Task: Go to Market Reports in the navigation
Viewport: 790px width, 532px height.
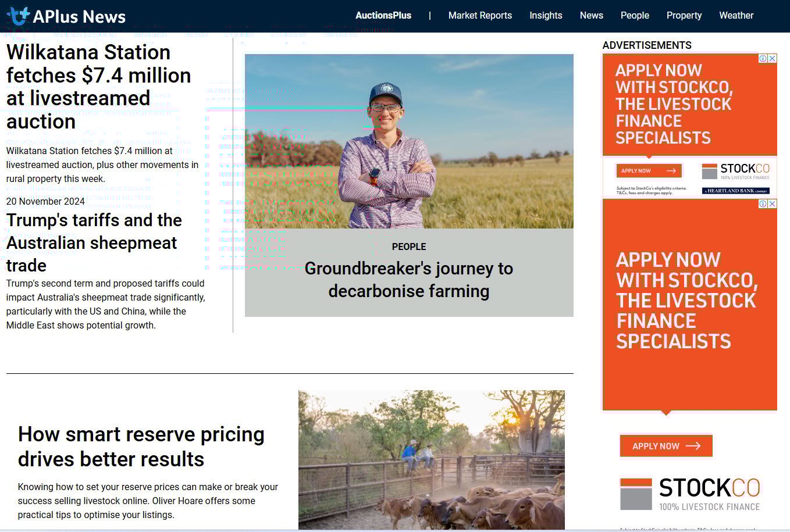Action: (480, 16)
